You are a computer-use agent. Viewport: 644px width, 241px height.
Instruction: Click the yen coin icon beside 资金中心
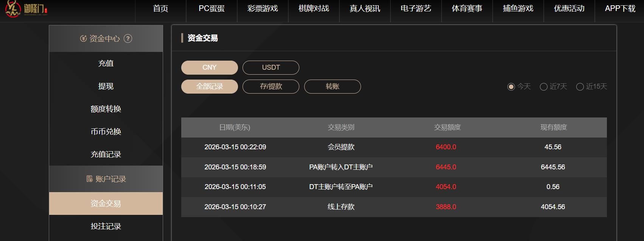pos(83,39)
